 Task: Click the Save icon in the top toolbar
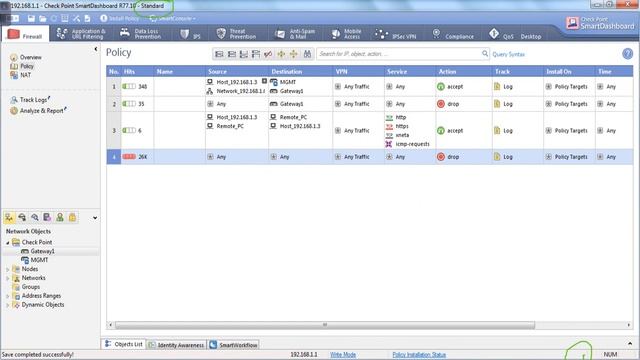coord(31,18)
